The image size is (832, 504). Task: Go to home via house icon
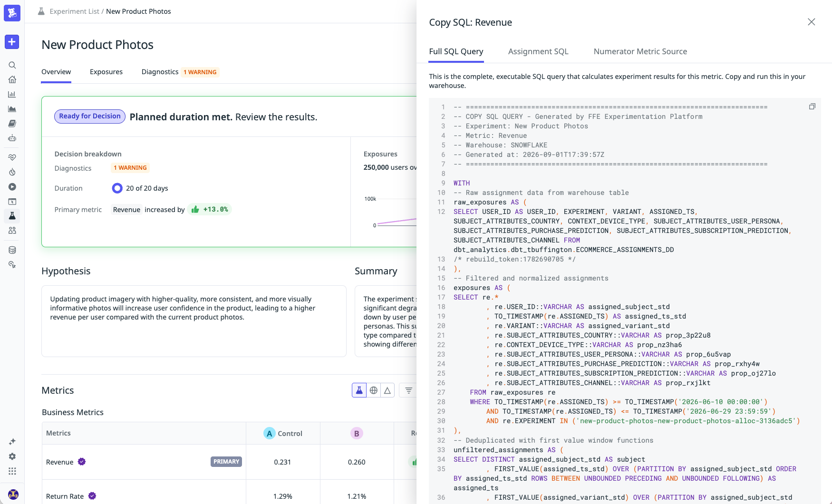coord(12,79)
